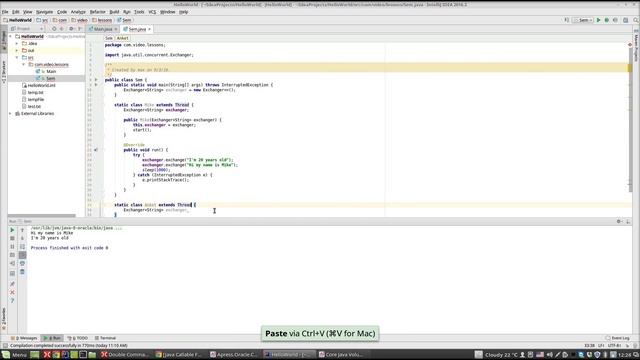This screenshot has height=360, width=640.
Task: Click the error stripe indicator at editor top right
Action: pyautogui.click(x=630, y=45)
